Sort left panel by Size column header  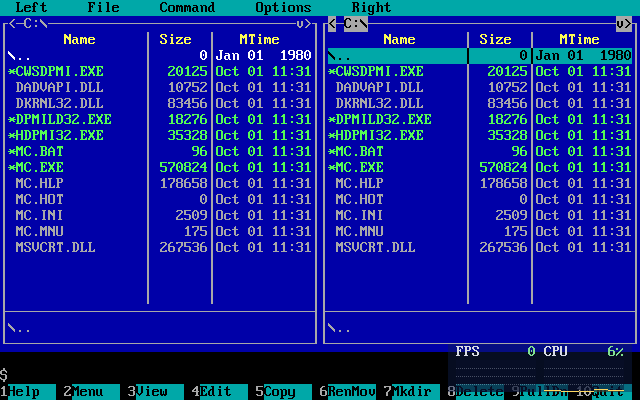pyautogui.click(x=176, y=40)
